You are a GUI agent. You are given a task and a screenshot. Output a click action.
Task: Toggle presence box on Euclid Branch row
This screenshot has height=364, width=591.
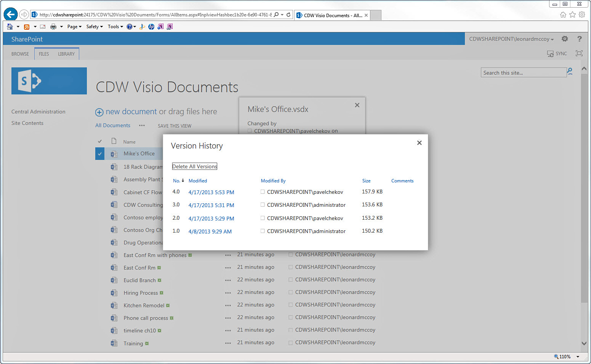click(x=291, y=279)
